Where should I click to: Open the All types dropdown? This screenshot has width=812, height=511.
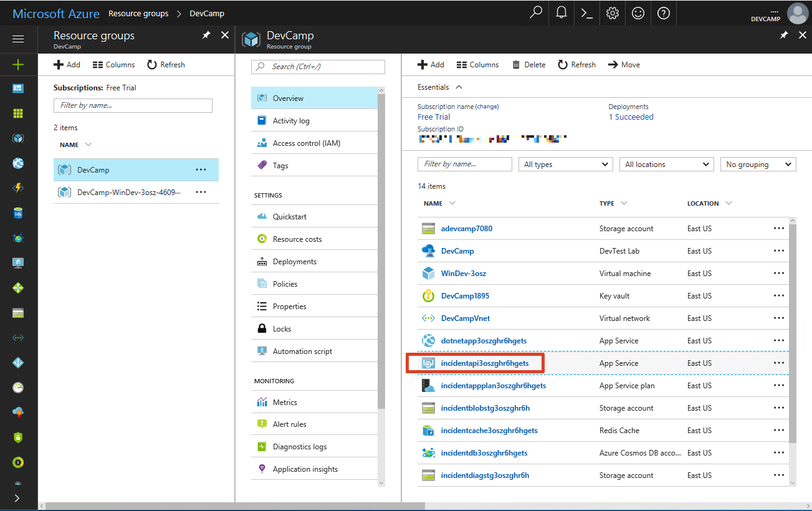(565, 165)
